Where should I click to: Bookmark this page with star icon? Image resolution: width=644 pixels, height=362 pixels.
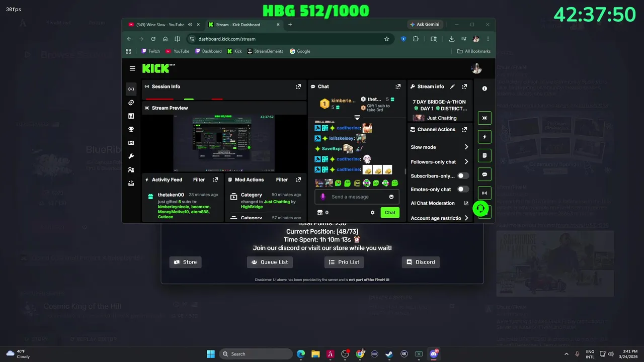(386, 39)
